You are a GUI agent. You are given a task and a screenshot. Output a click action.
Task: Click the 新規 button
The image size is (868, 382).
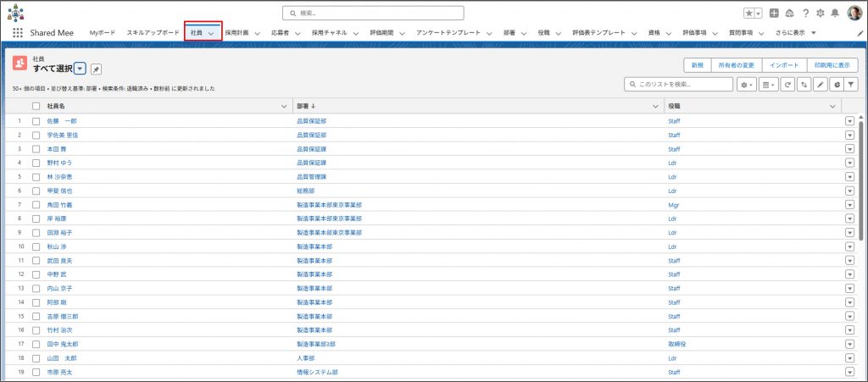697,65
